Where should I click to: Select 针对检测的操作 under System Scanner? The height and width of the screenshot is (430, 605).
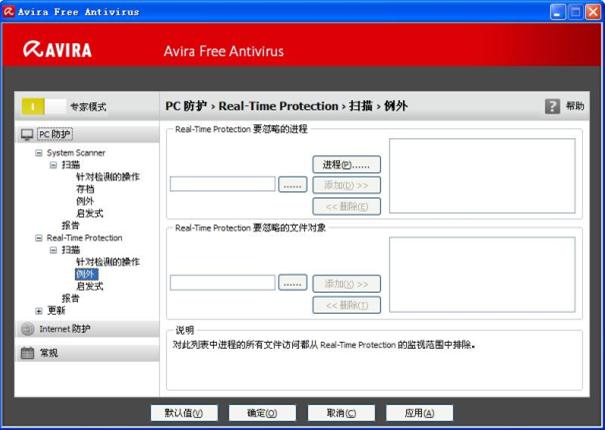point(108,177)
